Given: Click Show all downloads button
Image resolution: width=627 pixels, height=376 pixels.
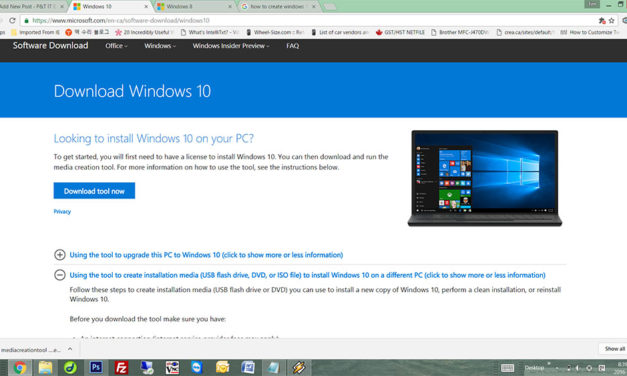Looking at the screenshot, I should pos(614,349).
